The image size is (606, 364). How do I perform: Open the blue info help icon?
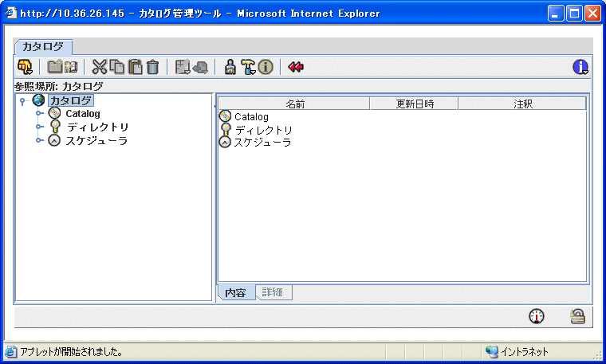[580, 67]
